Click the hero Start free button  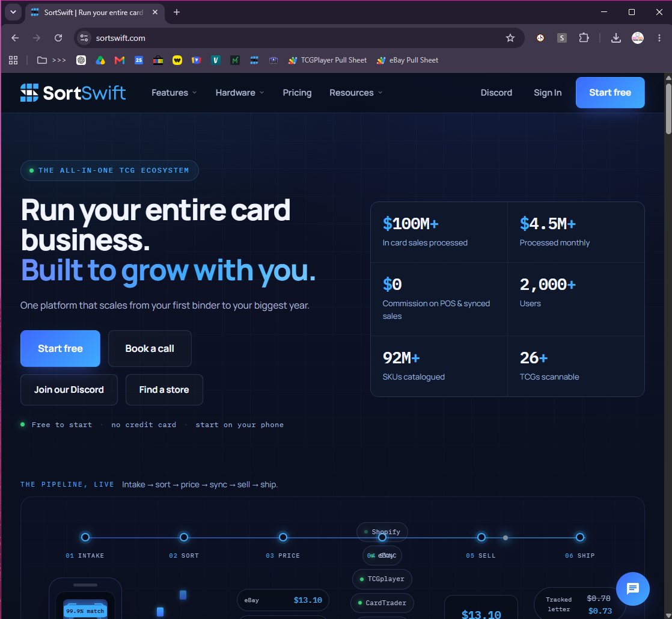click(60, 348)
